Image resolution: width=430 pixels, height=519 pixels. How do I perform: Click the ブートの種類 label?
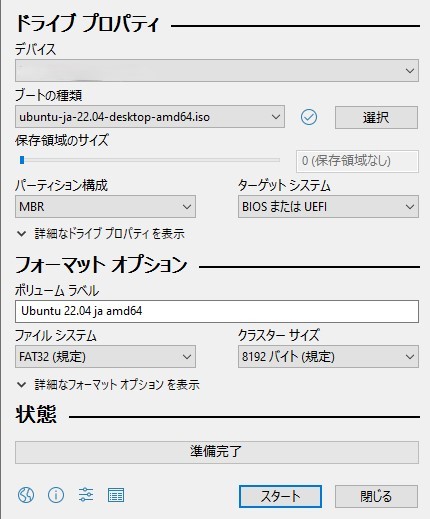(x=48, y=95)
